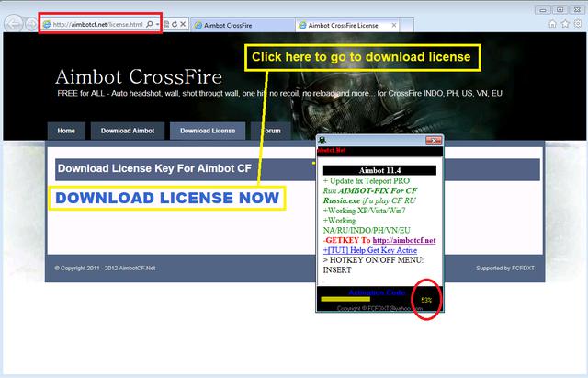This screenshot has height=378, width=588.
Task: Stop loading with the X icon beside refresh
Action: tap(183, 24)
